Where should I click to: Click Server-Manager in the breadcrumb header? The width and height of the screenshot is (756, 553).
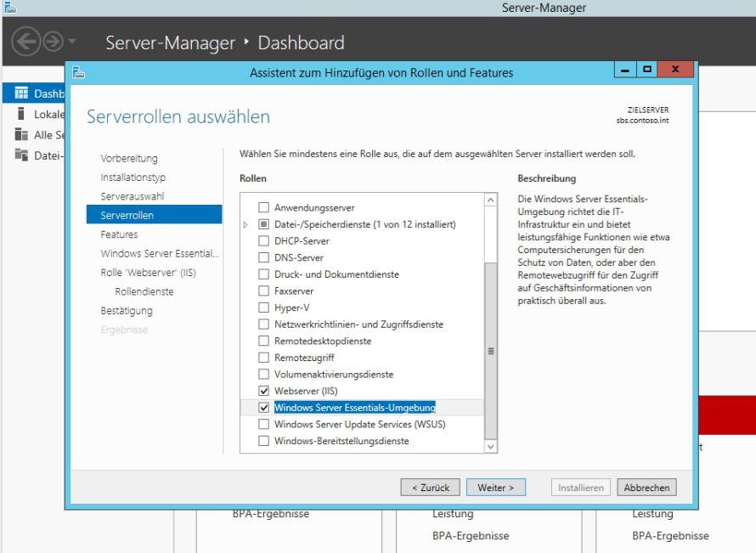[170, 42]
